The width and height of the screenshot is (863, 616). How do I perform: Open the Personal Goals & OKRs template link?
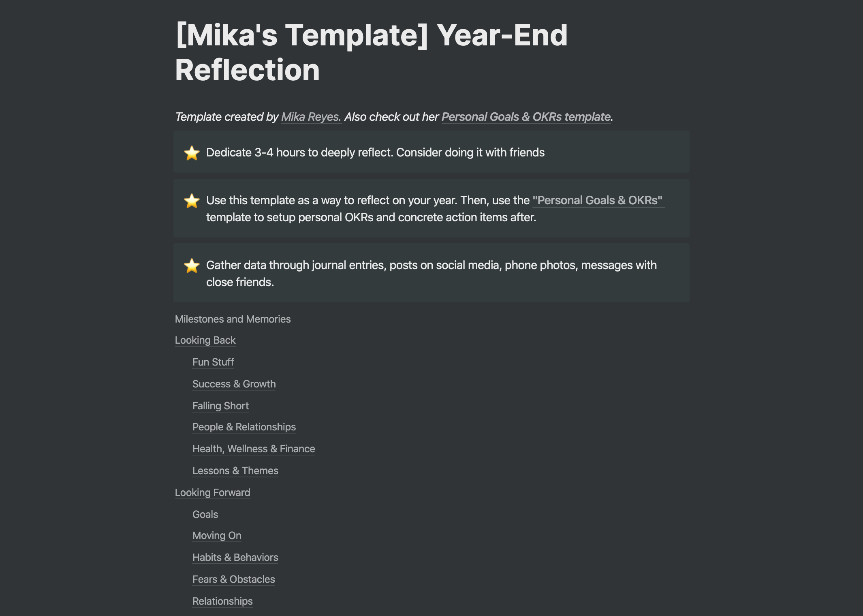click(x=525, y=117)
